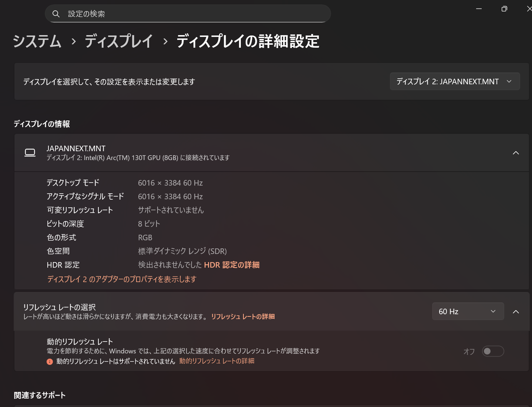Click the 設定の検索 search field
Screen dimensions: 532x407
188,14
